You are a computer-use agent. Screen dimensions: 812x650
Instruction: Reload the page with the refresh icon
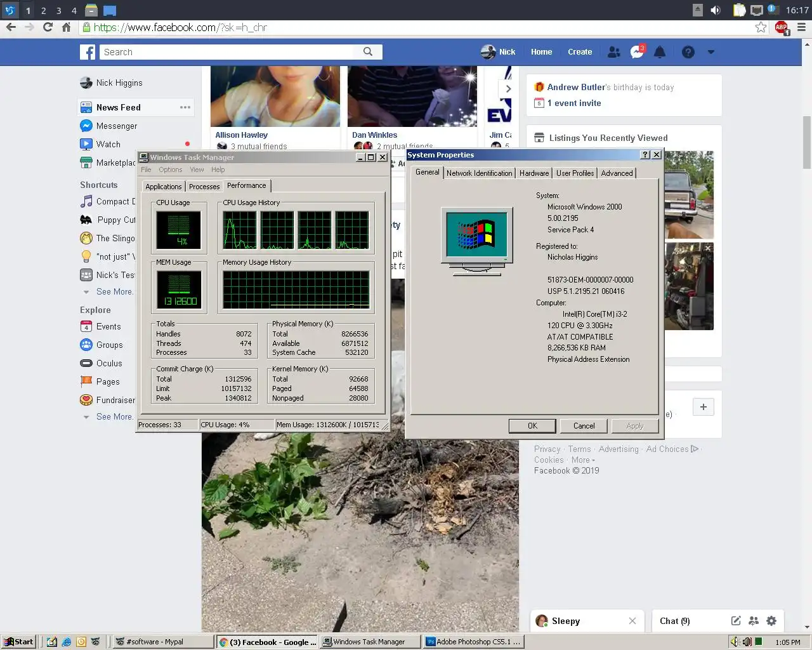point(48,27)
